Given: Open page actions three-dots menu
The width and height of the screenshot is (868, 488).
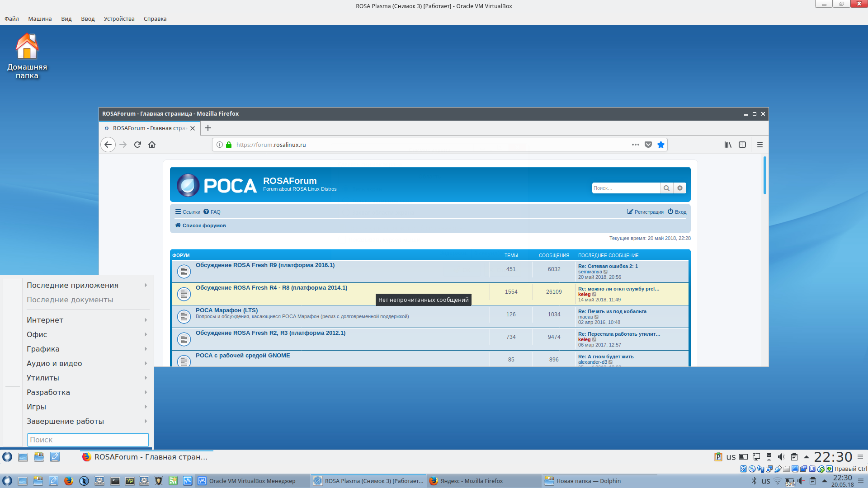Looking at the screenshot, I should (635, 145).
